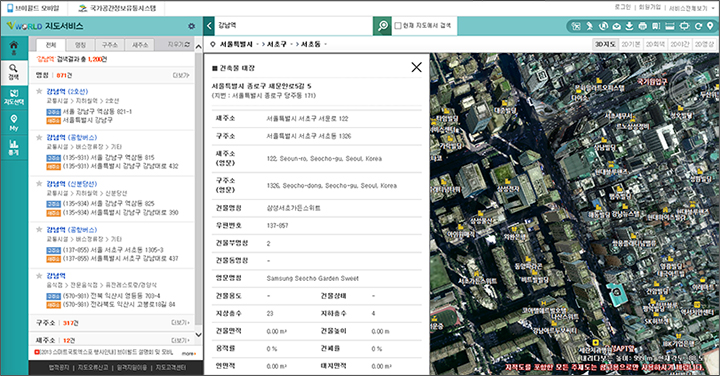Switch to 2D기본 map mode
720x376 pixels.
pyautogui.click(x=630, y=44)
